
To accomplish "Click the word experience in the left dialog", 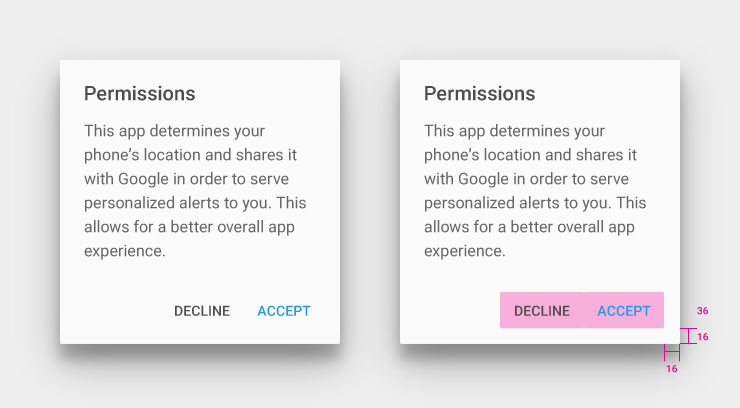I will click(x=123, y=251).
